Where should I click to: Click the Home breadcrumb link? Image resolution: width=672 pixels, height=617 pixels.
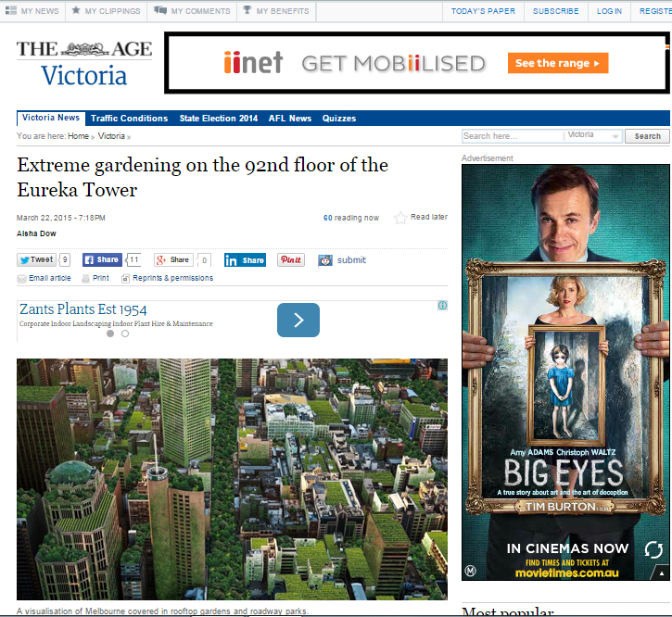[x=78, y=136]
